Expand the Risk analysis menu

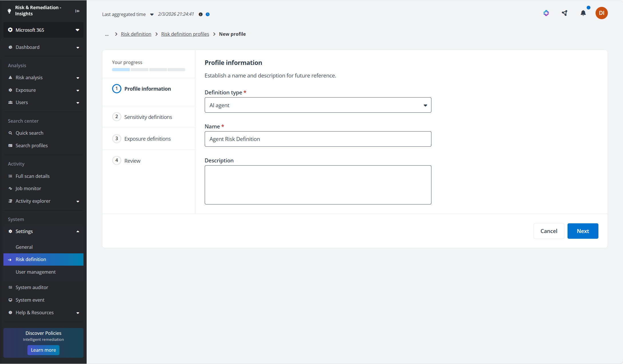[x=77, y=78]
